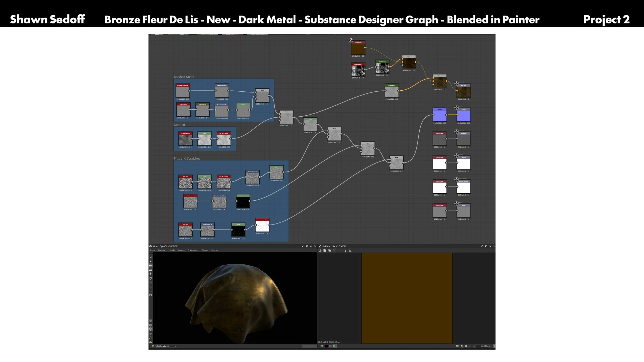Screen dimensions: 644x362
Task: Click the environment image icon in 3D view sidebar
Action: click(x=151, y=270)
